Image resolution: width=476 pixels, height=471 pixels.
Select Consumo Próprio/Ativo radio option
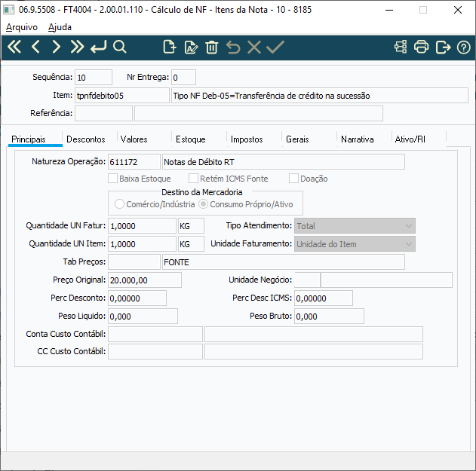point(203,203)
